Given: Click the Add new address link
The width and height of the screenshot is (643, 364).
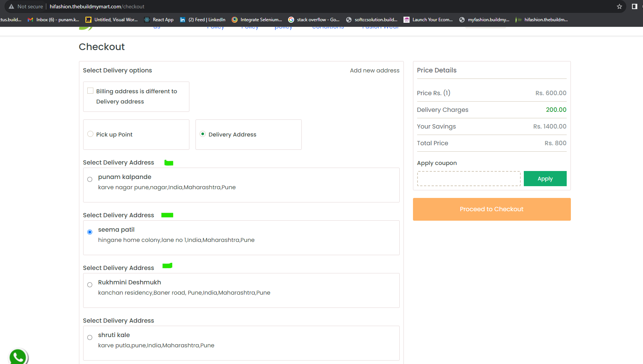Looking at the screenshot, I should point(375,71).
